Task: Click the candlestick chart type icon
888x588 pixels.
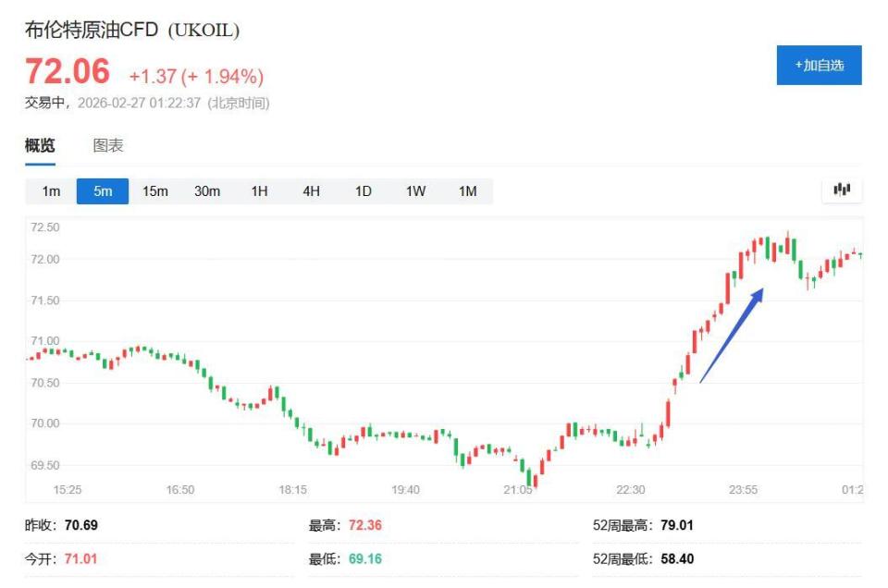Action: click(x=842, y=190)
